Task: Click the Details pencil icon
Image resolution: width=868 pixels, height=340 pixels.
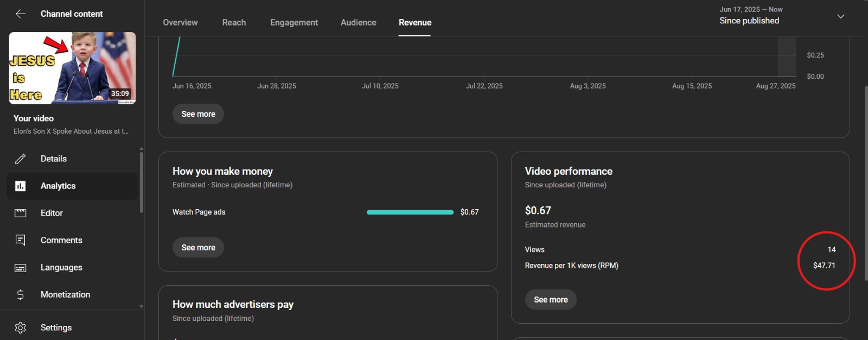Action: tap(20, 159)
